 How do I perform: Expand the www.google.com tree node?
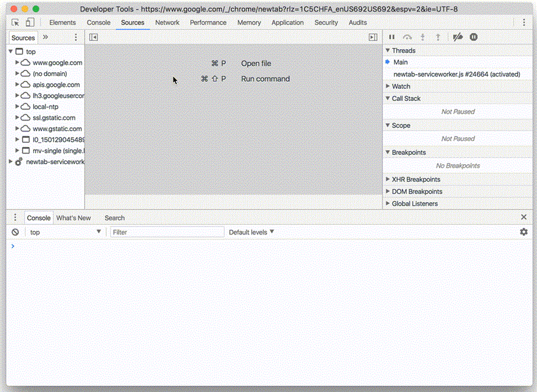[x=17, y=62]
